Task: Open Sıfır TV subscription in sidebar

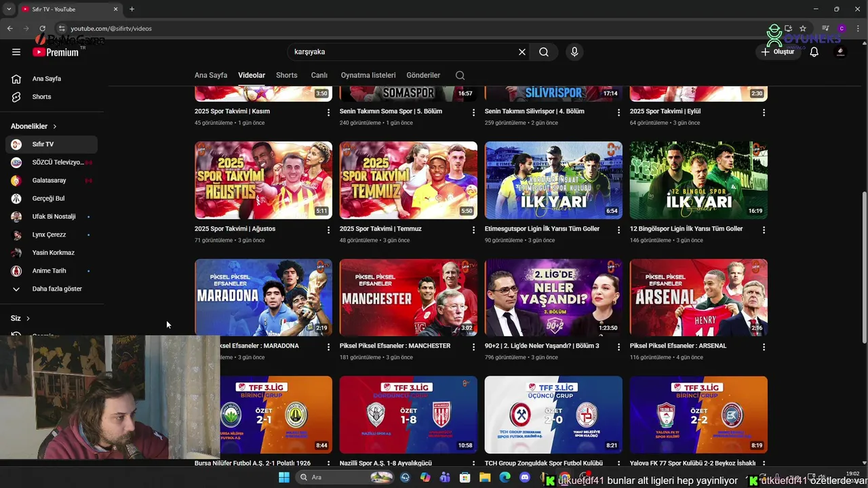Action: coord(51,144)
